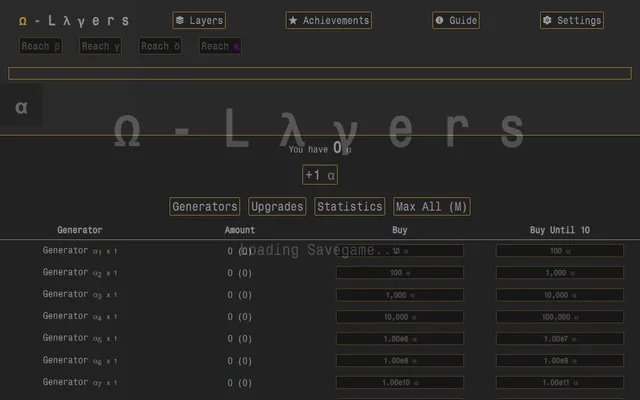The image size is (640, 400).
Task: Buy Generator α7 for 1.00e10 α
Action: [400, 382]
